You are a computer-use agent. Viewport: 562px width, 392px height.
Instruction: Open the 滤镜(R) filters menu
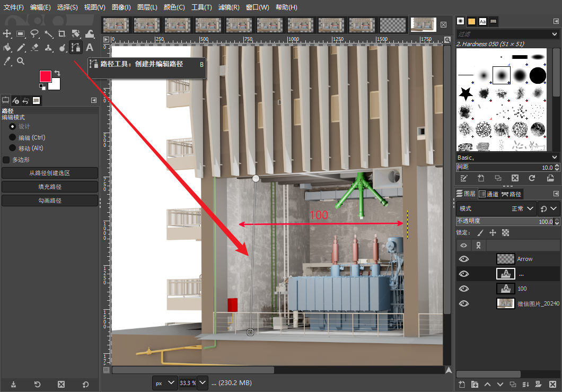click(229, 7)
